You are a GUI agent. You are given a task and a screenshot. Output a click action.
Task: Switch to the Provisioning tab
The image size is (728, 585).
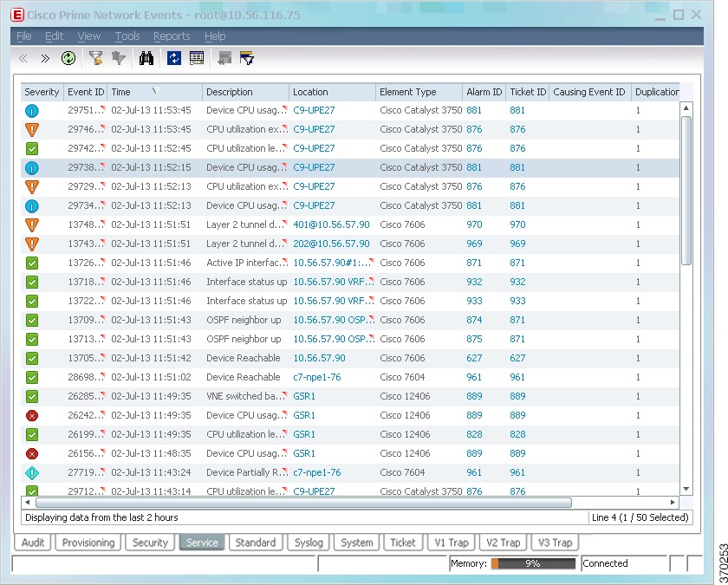88,543
